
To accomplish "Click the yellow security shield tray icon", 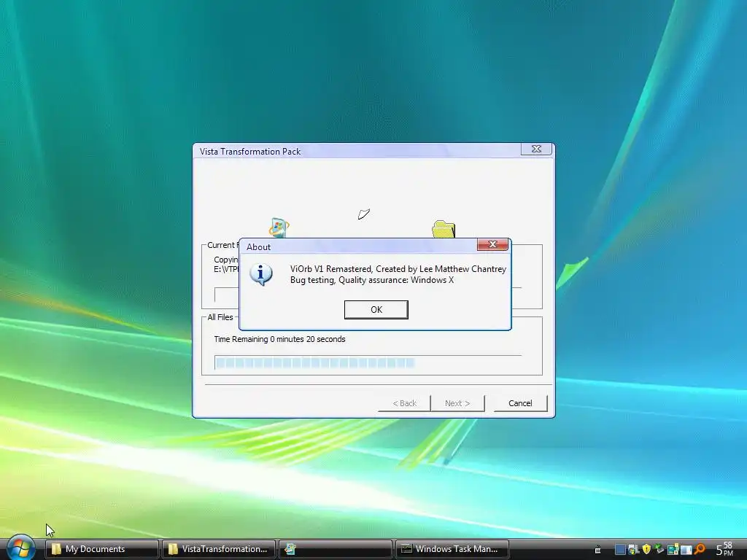I will tap(646, 550).
